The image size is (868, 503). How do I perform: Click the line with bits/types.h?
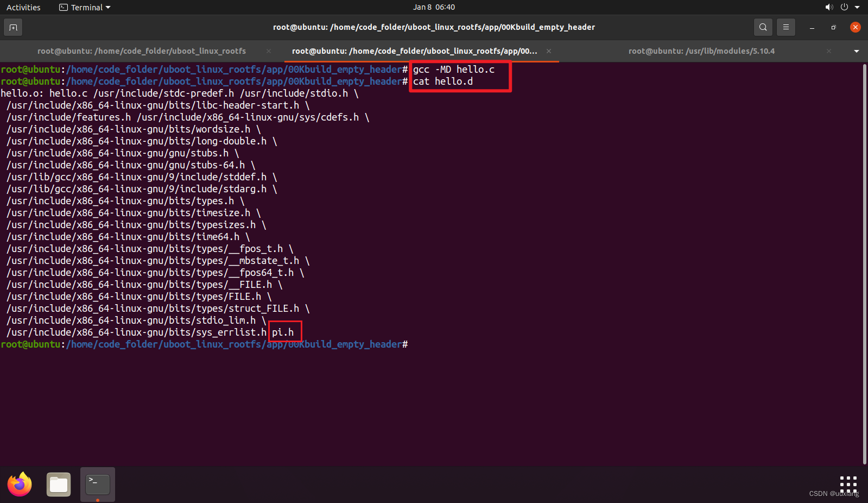(125, 201)
